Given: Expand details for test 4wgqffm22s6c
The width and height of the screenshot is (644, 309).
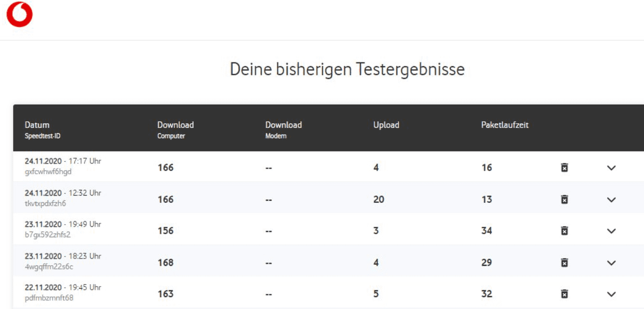Looking at the screenshot, I should coord(612,263).
